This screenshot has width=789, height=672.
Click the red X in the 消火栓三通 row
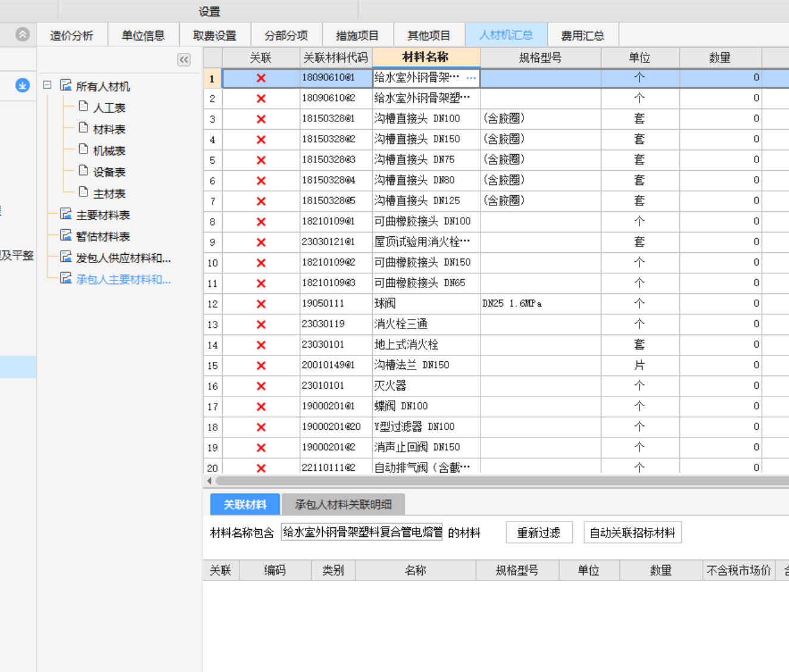click(261, 324)
